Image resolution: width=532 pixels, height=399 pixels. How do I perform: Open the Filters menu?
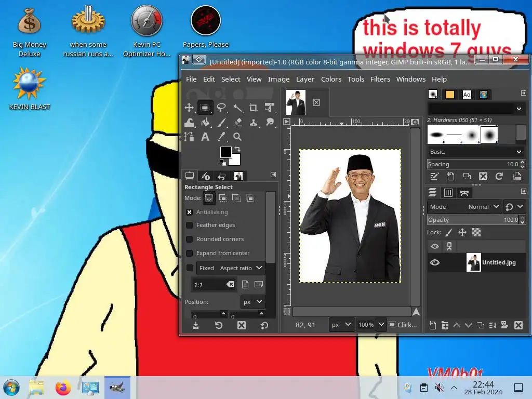tap(380, 79)
